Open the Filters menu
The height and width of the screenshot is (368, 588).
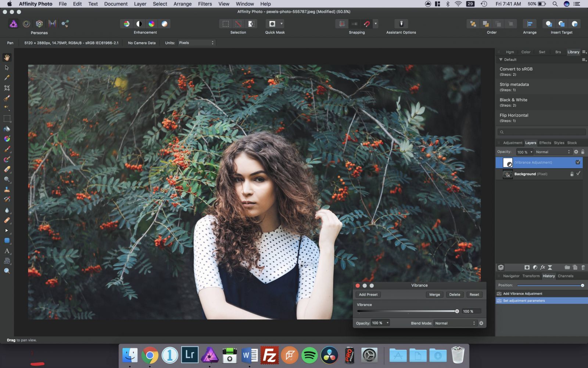(204, 4)
